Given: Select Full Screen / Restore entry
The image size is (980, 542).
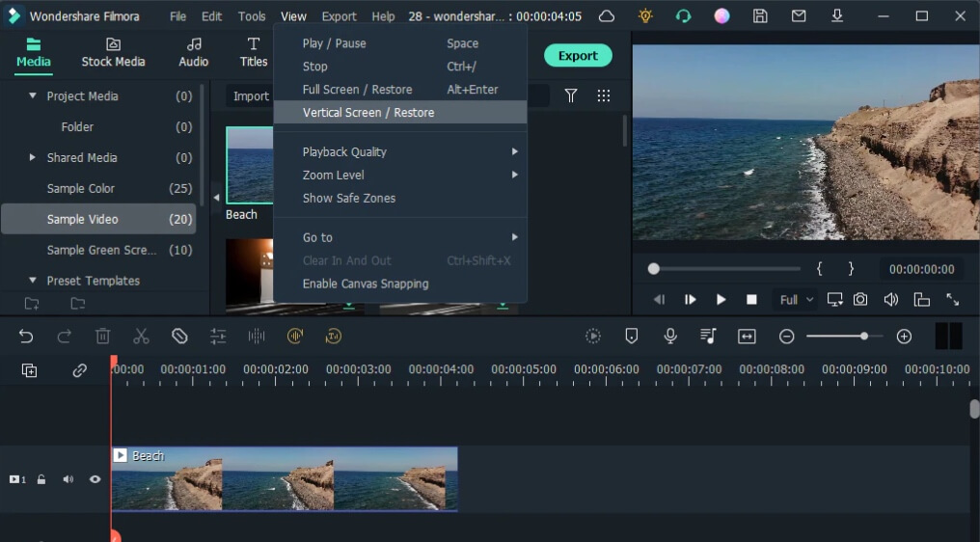Looking at the screenshot, I should pyautogui.click(x=400, y=90).
